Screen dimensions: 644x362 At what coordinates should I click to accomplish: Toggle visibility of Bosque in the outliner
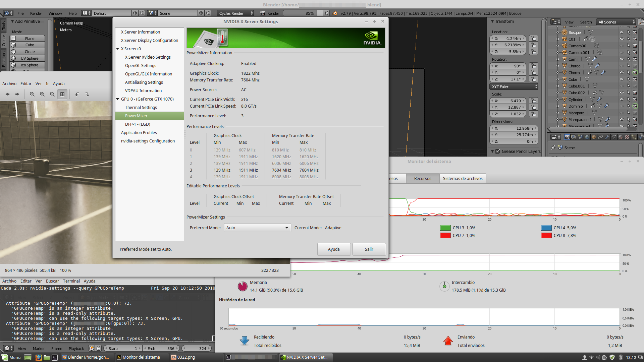coord(622,33)
